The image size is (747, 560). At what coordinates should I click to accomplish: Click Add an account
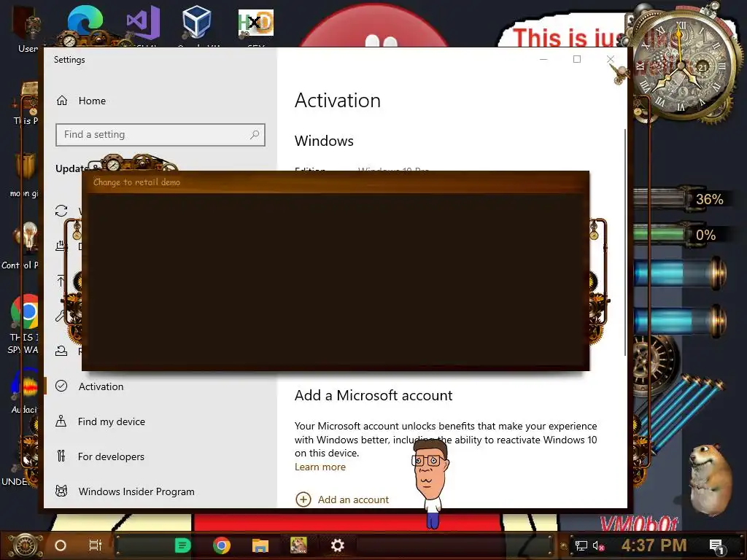[x=354, y=499]
